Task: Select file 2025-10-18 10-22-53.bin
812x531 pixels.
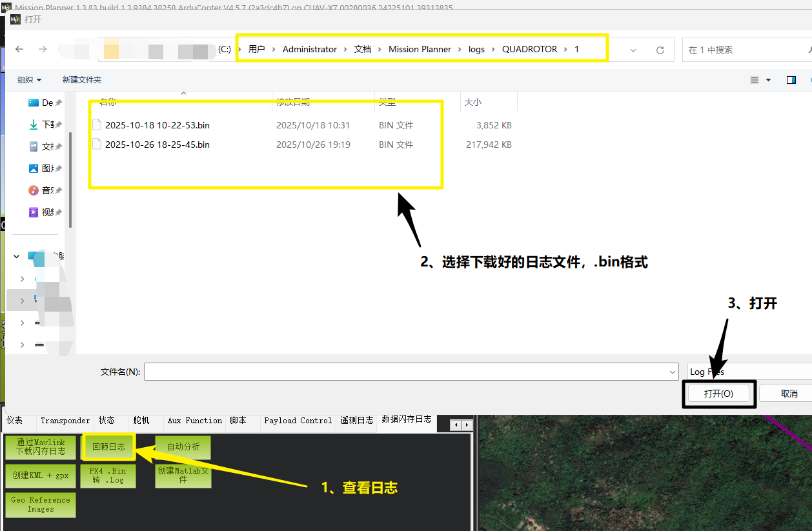Action: click(157, 125)
